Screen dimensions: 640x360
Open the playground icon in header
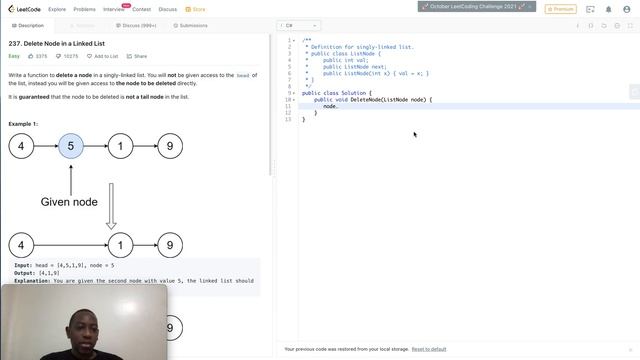click(x=590, y=9)
